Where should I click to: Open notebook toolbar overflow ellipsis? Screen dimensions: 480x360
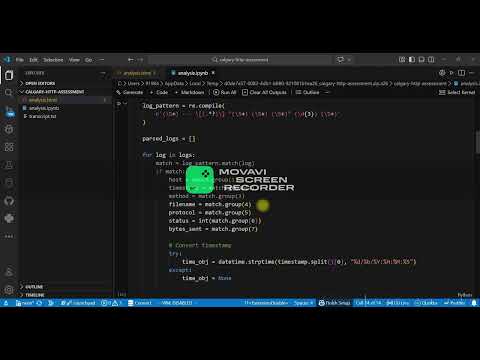point(327,92)
